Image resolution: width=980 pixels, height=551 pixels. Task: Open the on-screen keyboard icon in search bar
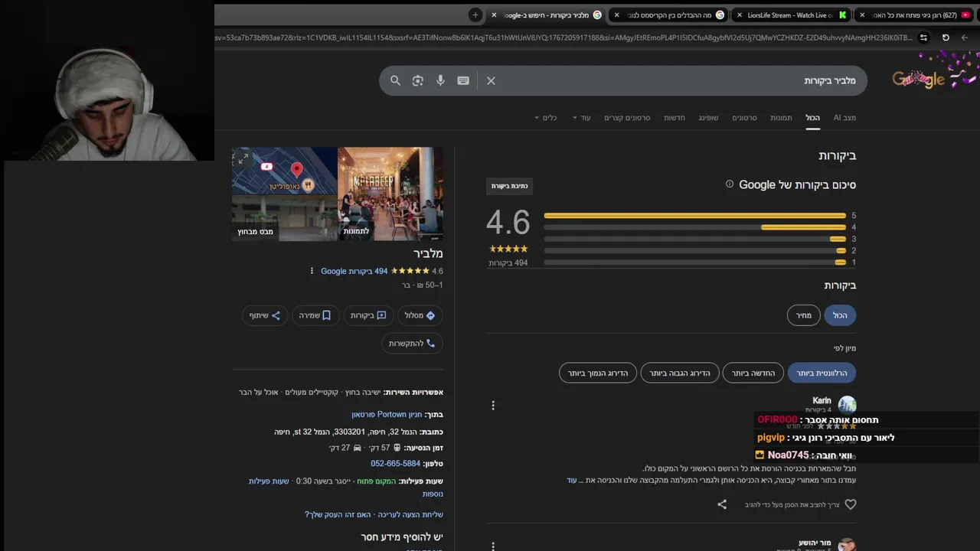[x=463, y=80]
